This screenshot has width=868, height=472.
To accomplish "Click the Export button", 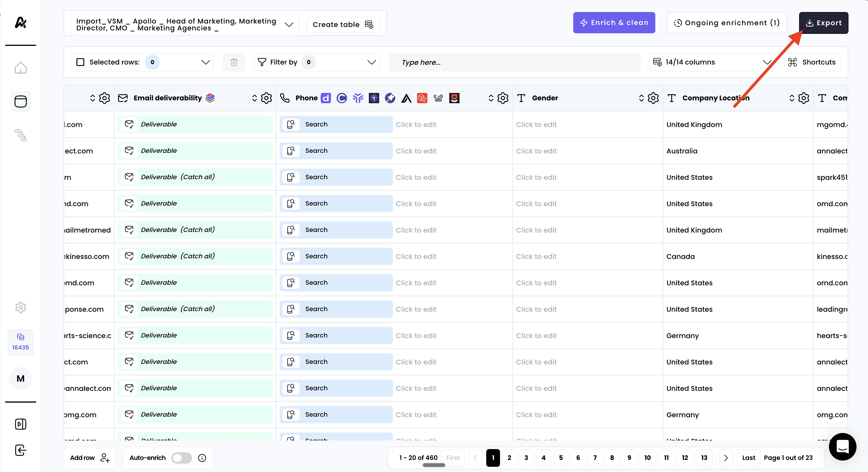I will (x=823, y=23).
